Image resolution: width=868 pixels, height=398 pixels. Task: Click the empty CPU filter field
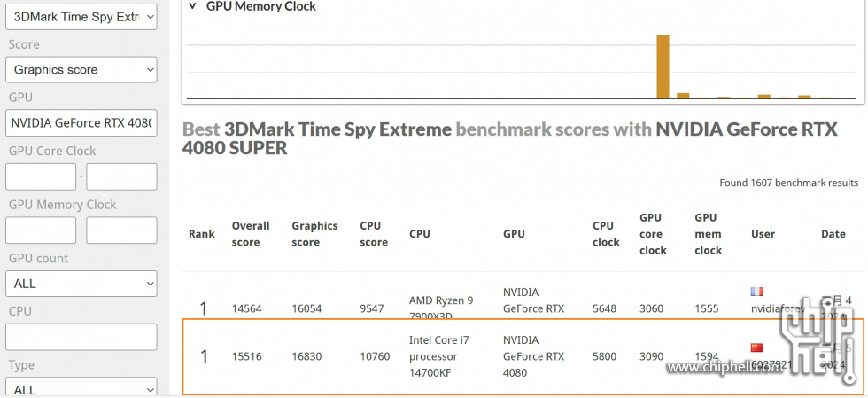(81, 337)
